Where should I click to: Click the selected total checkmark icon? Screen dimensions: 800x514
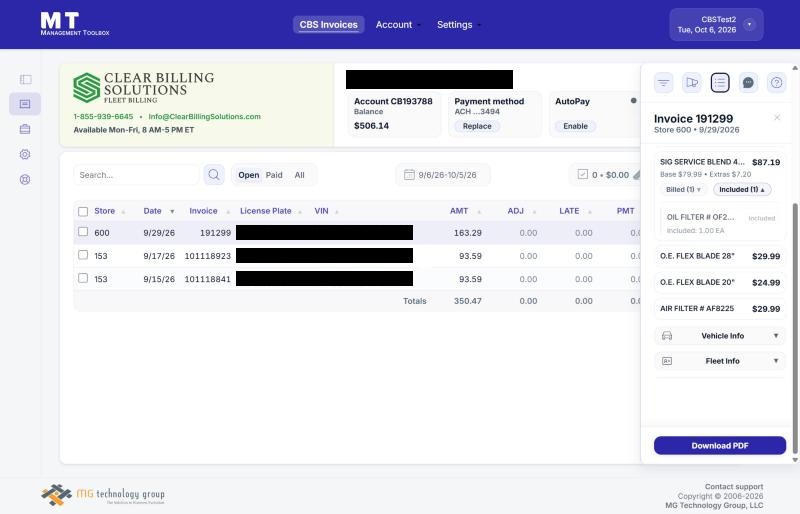583,174
